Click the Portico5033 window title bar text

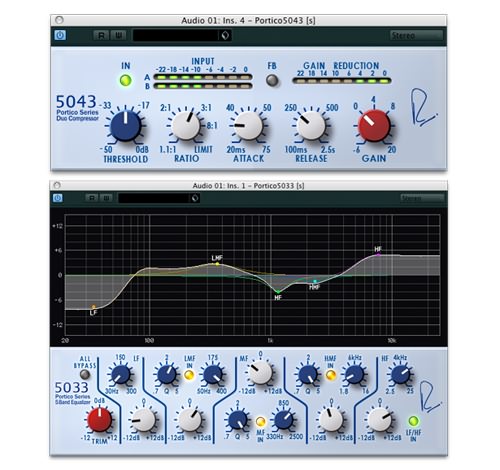tap(248, 185)
